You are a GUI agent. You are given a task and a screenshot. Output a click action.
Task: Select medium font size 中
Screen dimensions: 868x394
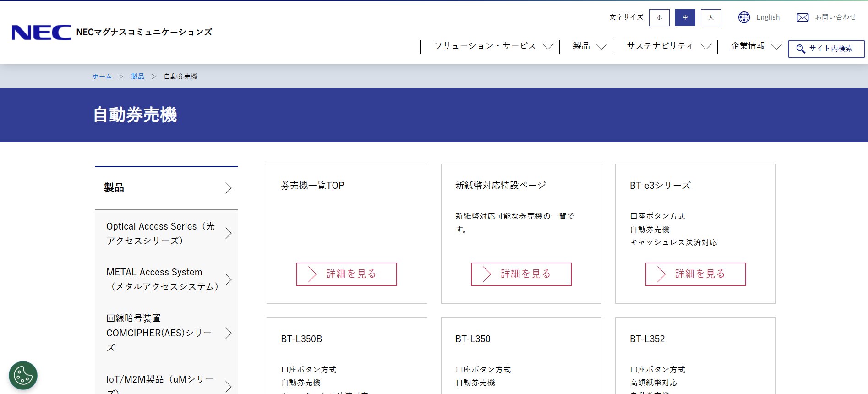tap(685, 17)
